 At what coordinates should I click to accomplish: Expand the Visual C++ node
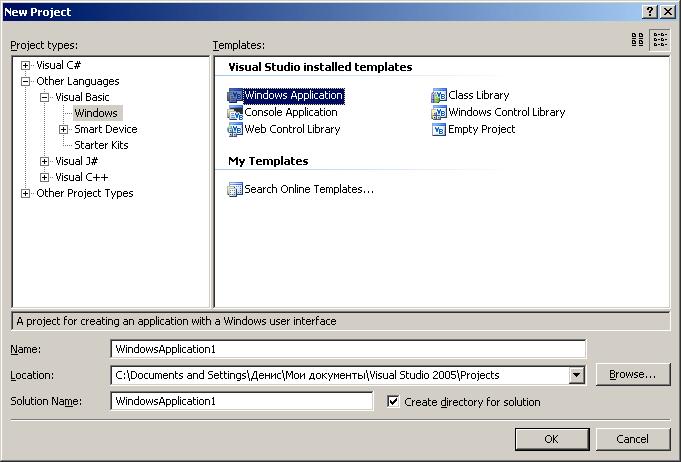click(44, 178)
